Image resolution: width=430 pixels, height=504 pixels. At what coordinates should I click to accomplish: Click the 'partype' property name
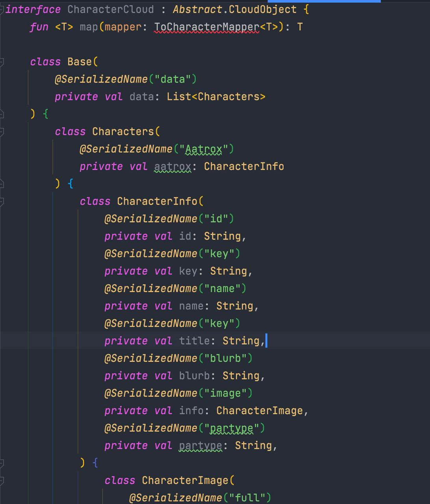(x=200, y=445)
